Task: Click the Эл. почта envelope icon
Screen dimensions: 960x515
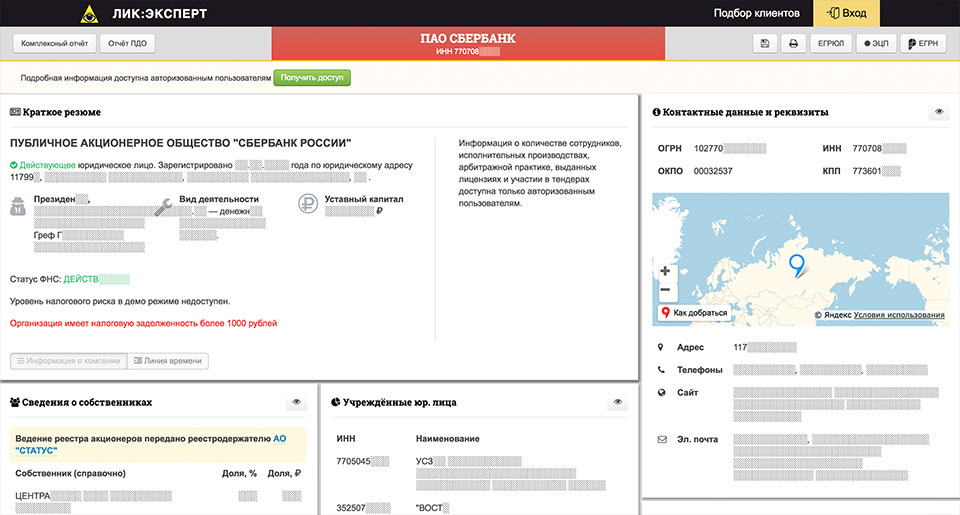Action: (662, 439)
